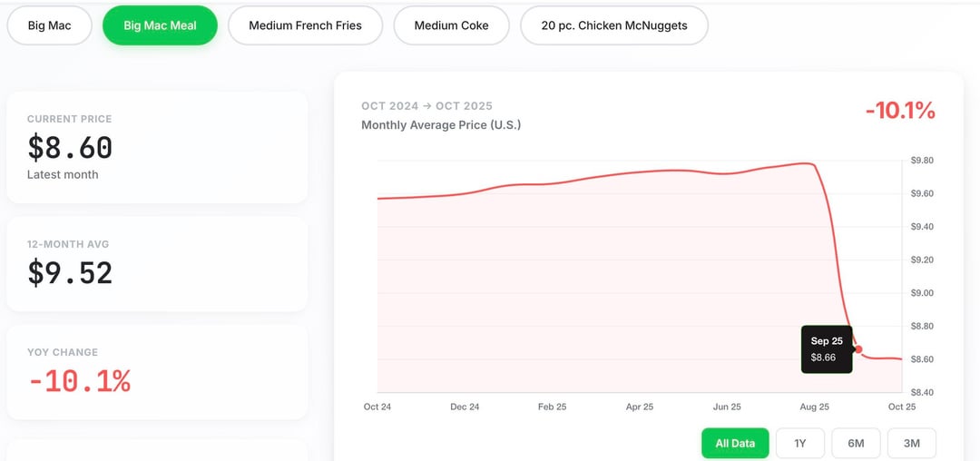
Task: Show All Data time range
Action: coord(735,444)
